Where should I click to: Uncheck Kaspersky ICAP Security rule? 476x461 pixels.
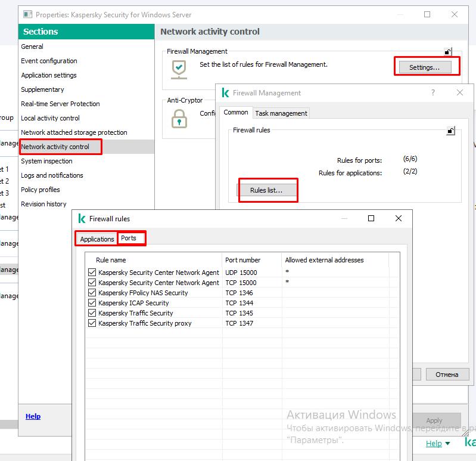coord(92,302)
